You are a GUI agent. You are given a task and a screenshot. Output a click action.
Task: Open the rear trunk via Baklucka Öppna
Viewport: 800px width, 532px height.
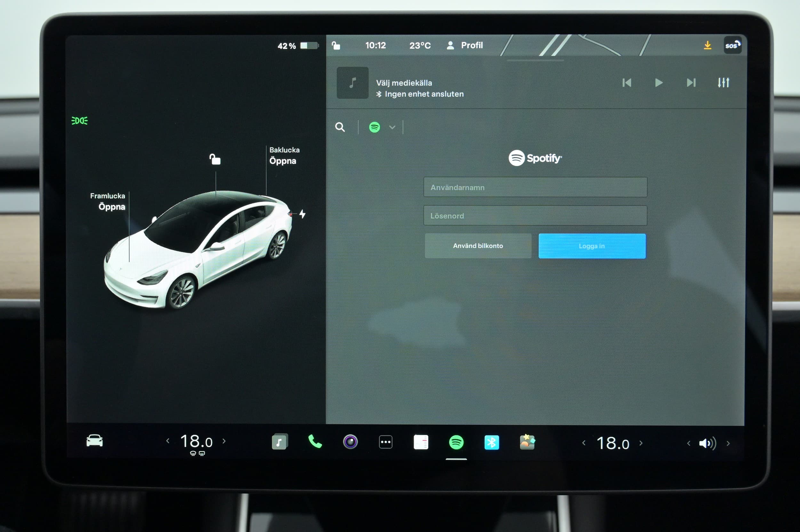284,155
